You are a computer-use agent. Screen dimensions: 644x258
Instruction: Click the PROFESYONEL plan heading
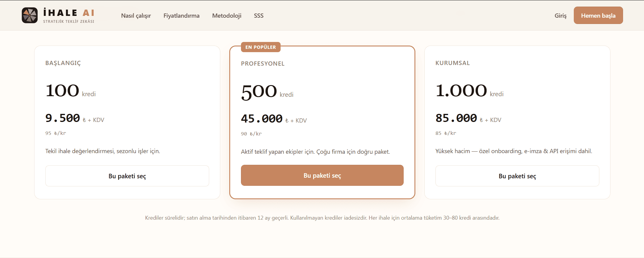(263, 64)
